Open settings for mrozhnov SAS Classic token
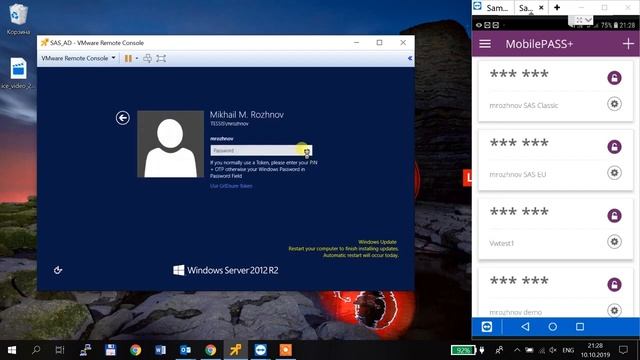 coord(614,104)
